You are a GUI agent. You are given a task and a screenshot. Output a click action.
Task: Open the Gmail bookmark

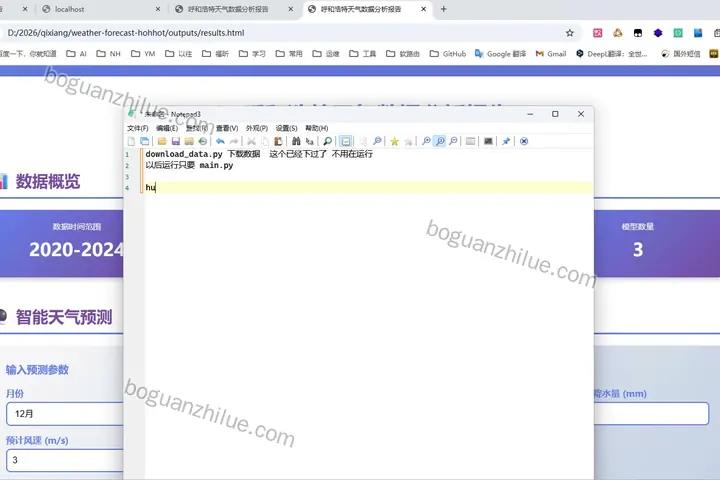point(551,54)
